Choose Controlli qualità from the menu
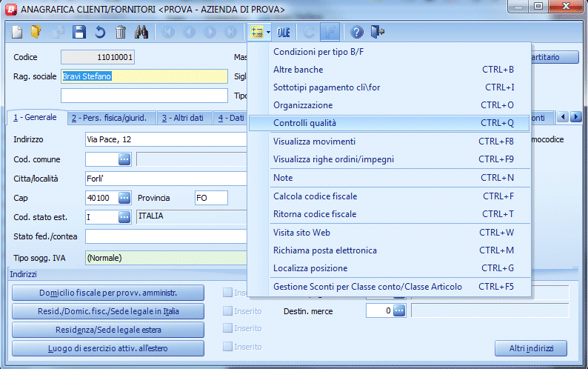The width and height of the screenshot is (588, 369). tap(389, 123)
